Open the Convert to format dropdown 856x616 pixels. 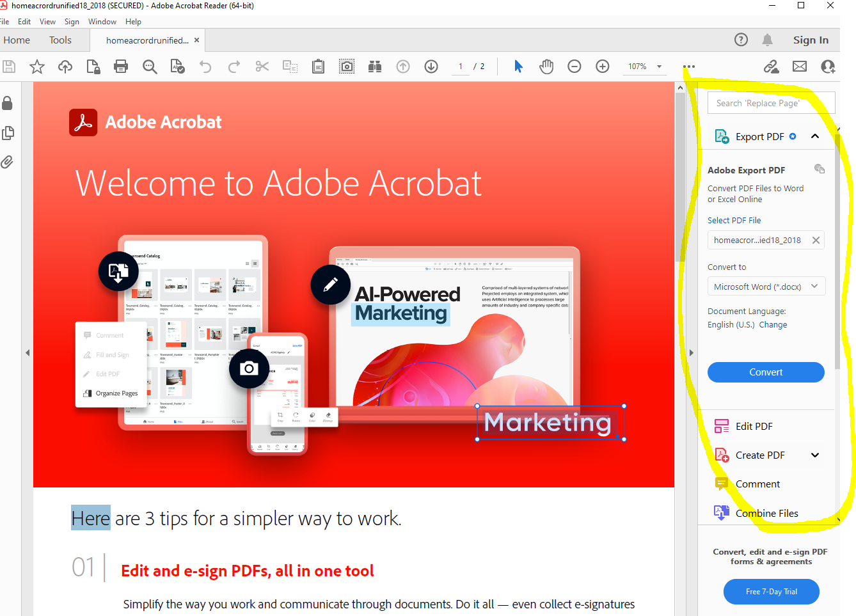click(x=766, y=286)
